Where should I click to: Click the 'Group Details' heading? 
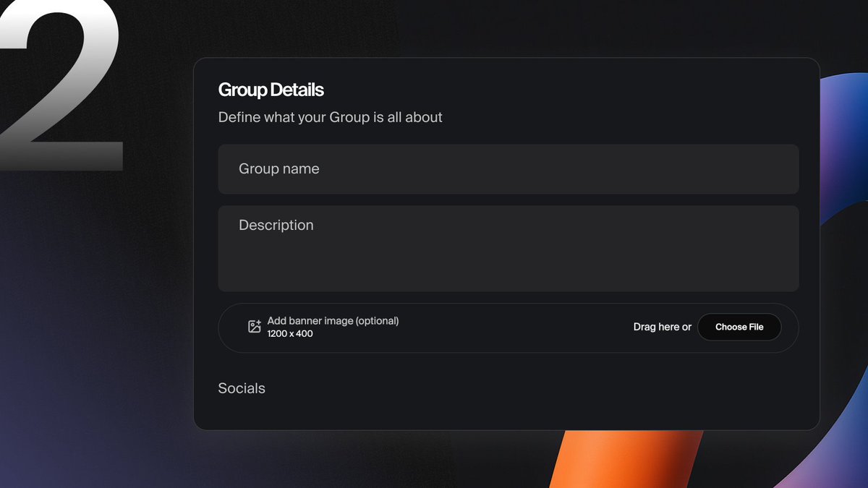[271, 90]
